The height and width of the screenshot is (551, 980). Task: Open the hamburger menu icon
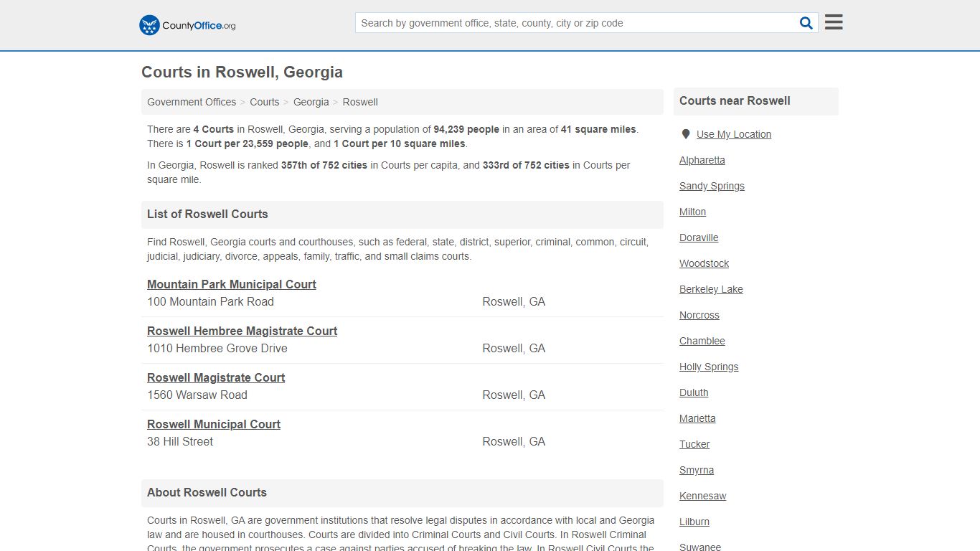click(834, 22)
